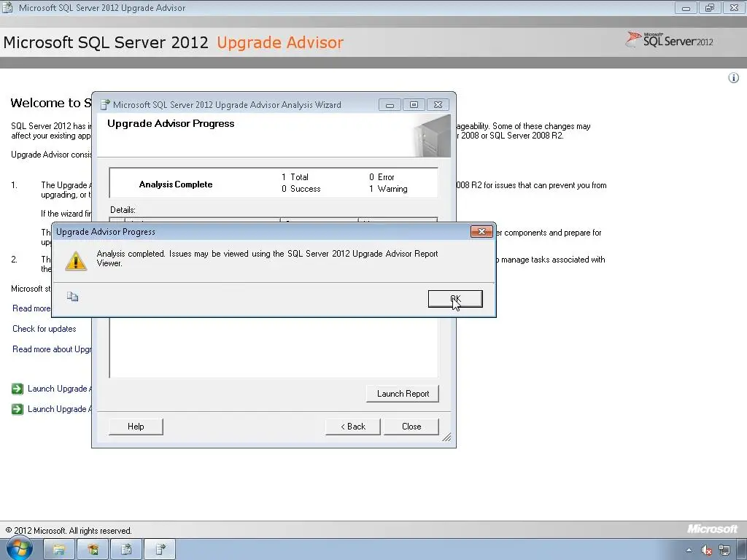
Task: Click the '1 Total' count
Action: click(x=295, y=177)
